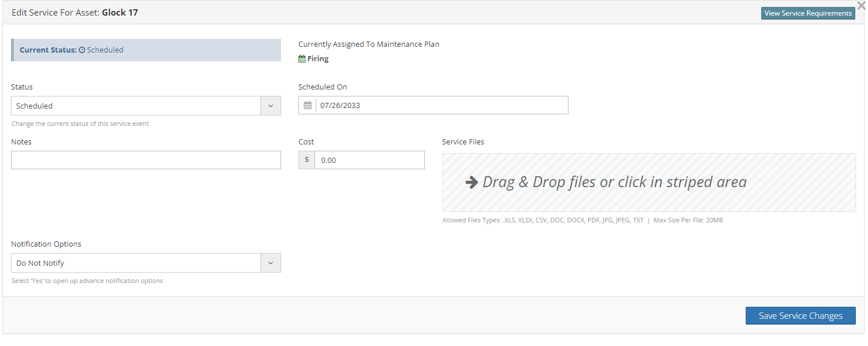Click the Current Status banner
Viewport: 868px width, 346px height.
[146, 50]
